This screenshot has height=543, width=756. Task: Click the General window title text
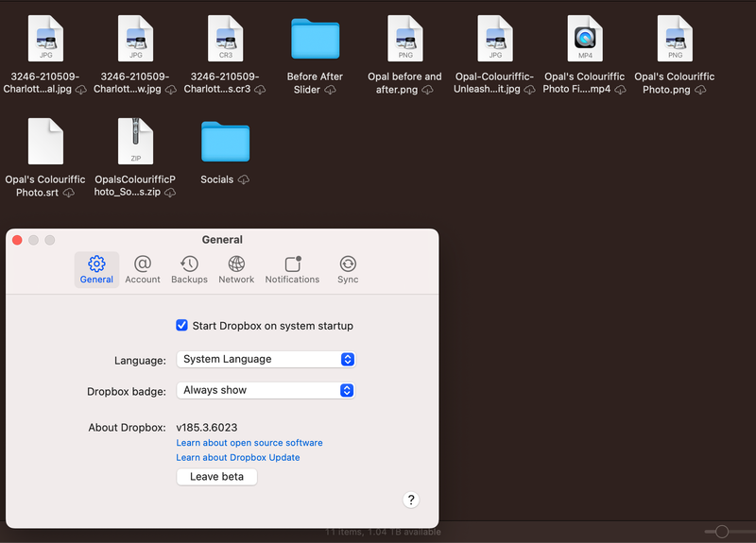(x=222, y=240)
